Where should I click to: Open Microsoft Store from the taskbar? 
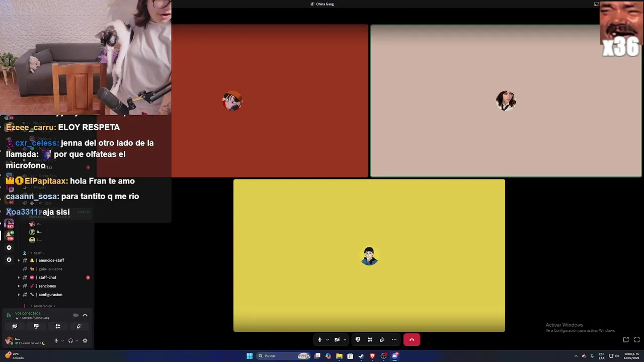(x=350, y=356)
